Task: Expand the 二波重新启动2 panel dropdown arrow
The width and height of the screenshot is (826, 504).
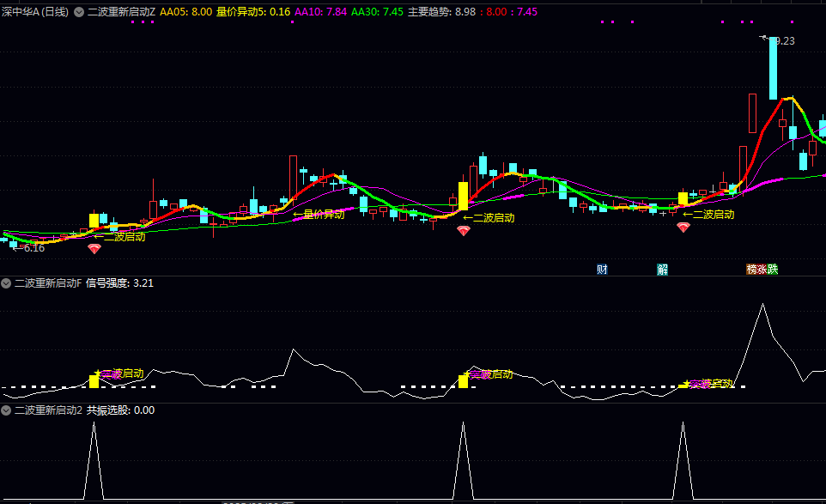Action: [x=6, y=410]
